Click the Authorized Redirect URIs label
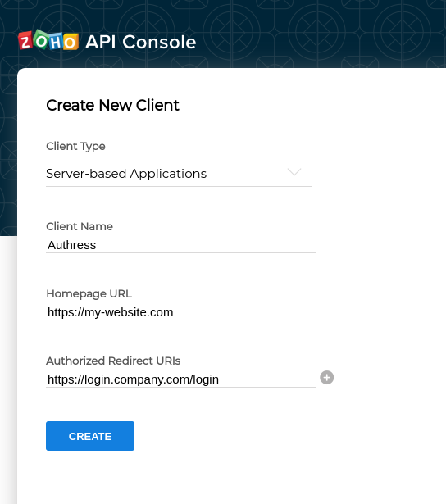Image resolution: width=446 pixels, height=504 pixels. pyautogui.click(x=113, y=361)
